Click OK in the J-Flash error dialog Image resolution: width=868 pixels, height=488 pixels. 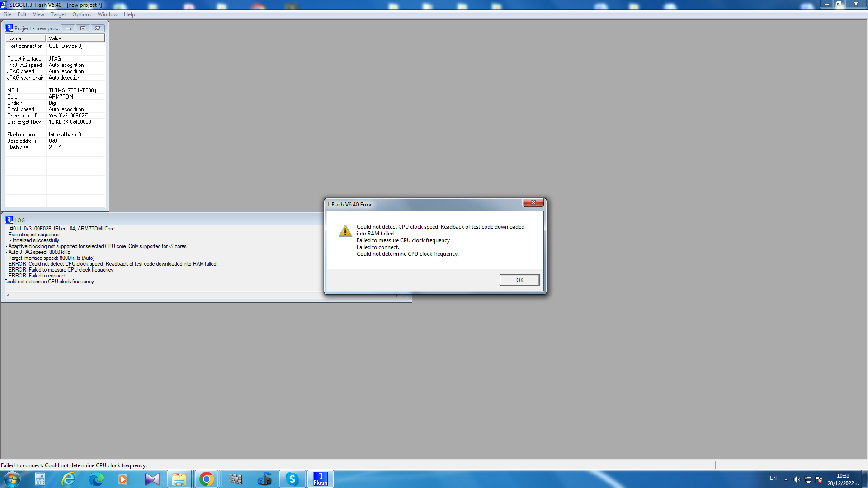coord(519,280)
